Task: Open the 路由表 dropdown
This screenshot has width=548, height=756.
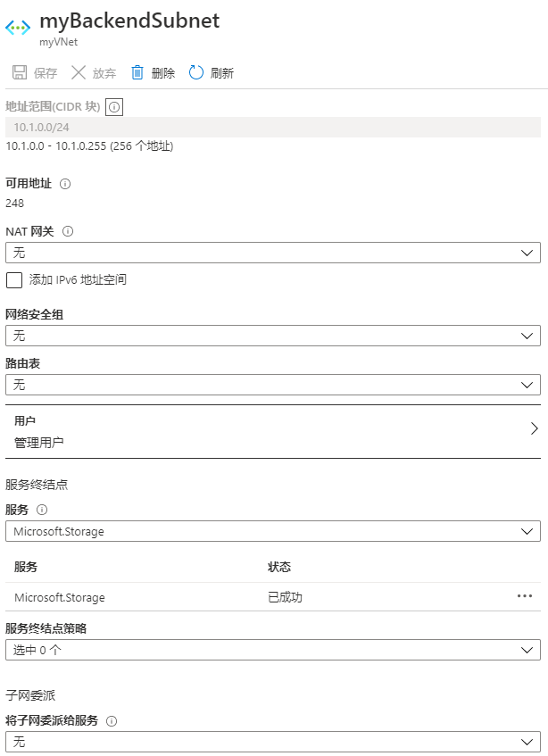Action: click(272, 385)
